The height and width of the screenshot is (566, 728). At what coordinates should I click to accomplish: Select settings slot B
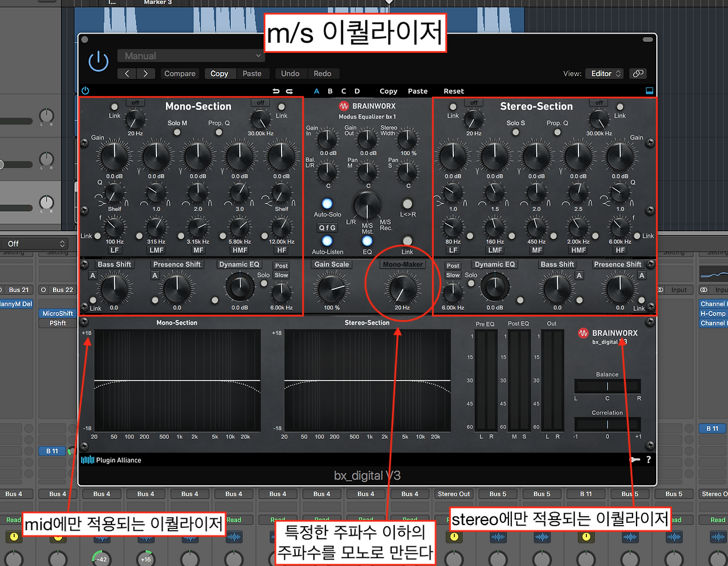point(330,91)
